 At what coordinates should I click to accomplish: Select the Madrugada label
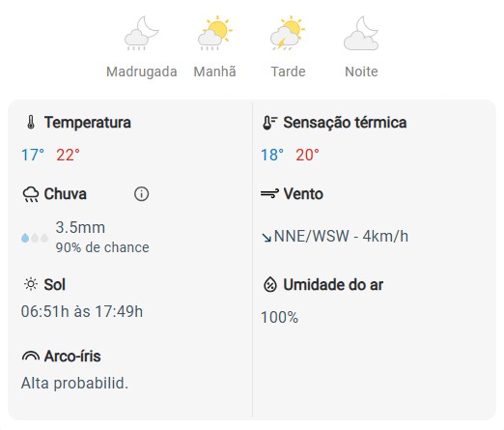coord(142,72)
